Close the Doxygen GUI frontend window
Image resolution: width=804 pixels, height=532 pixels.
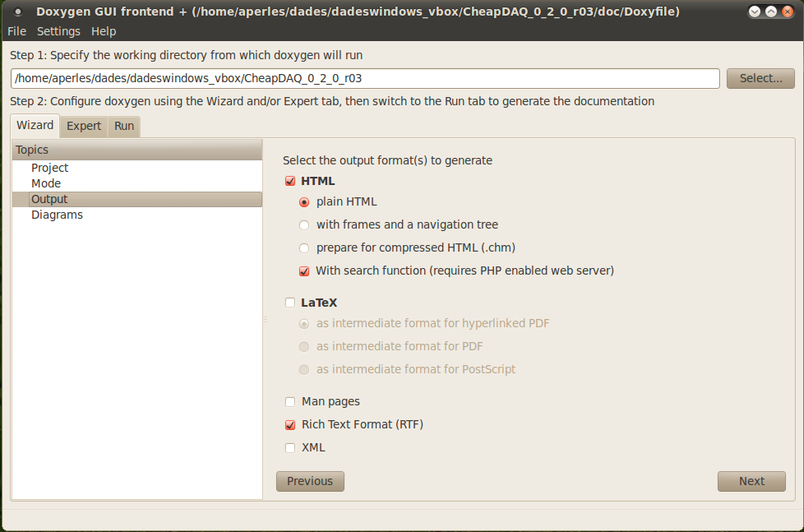pos(788,12)
